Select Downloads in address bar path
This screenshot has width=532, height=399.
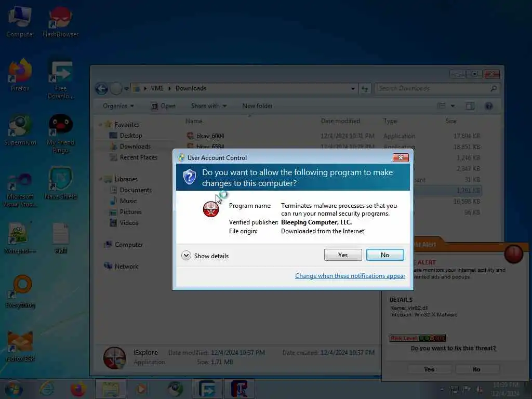point(191,88)
